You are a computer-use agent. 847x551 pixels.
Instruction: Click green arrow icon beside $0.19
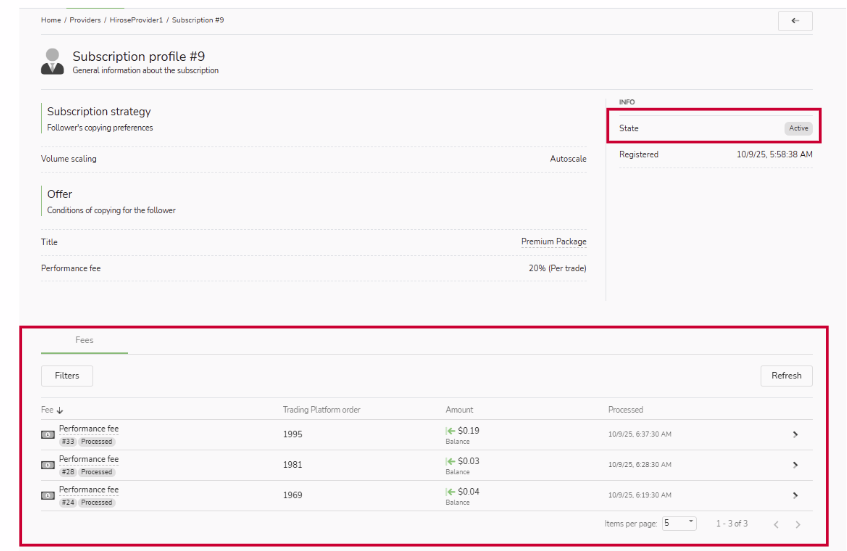point(450,431)
